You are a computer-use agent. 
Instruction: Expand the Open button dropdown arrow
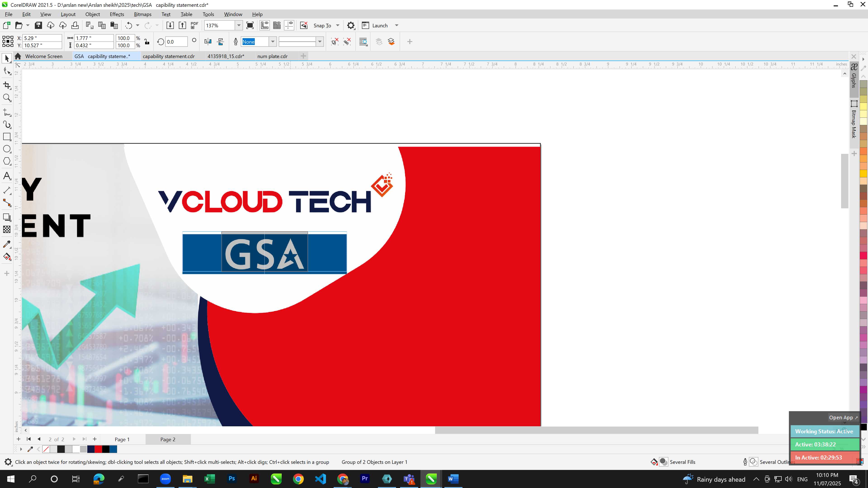28,25
